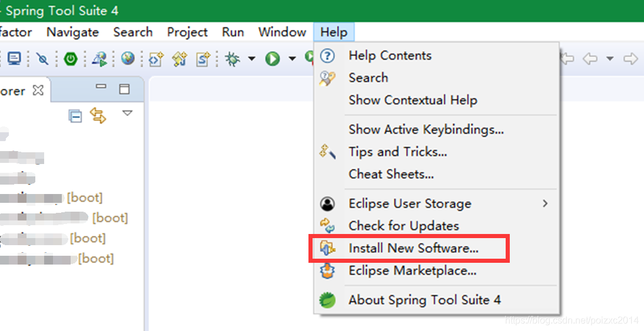The image size is (644, 331).
Task: Go forward using the toolbar Forward arrow
Action: [630, 59]
